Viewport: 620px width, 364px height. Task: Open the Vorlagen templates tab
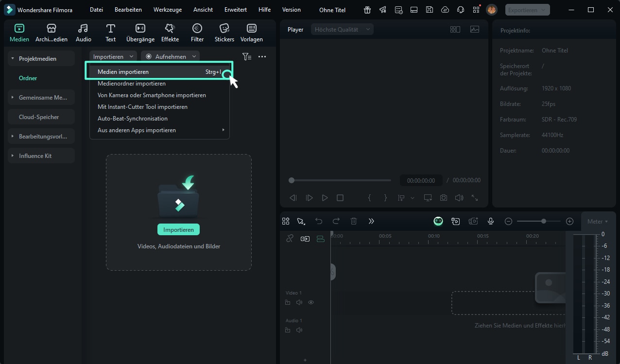pos(252,33)
